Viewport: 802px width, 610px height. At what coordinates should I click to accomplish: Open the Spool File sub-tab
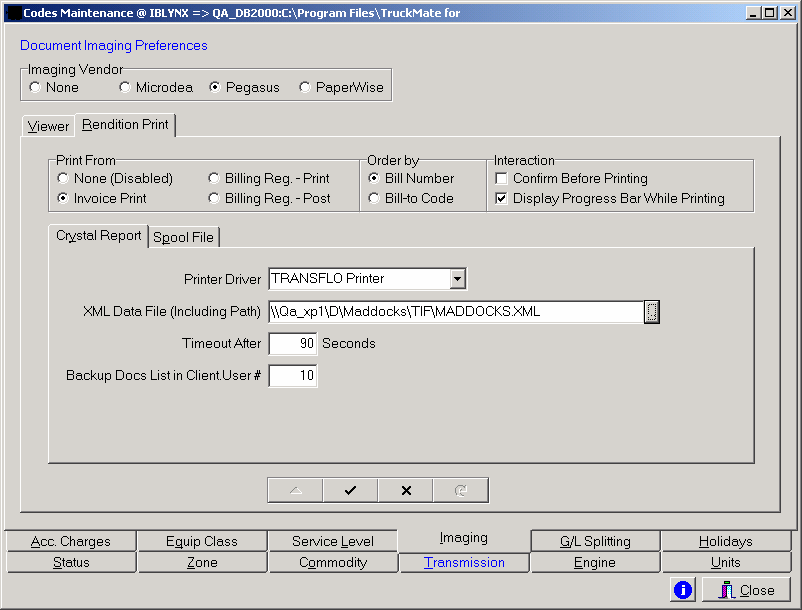184,237
